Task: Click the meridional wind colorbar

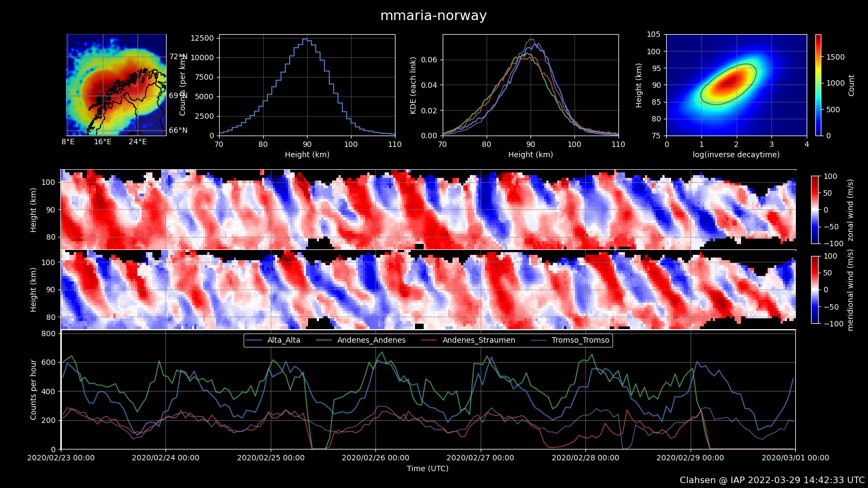Action: (815, 290)
